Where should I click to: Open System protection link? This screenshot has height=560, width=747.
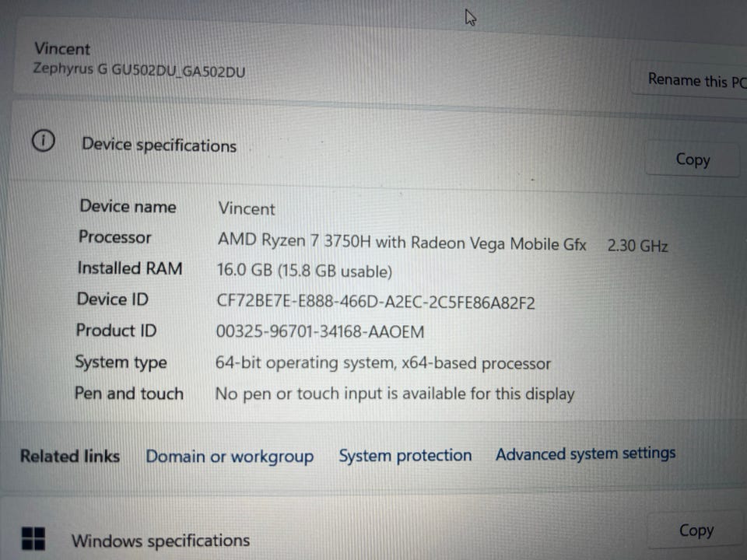point(405,455)
